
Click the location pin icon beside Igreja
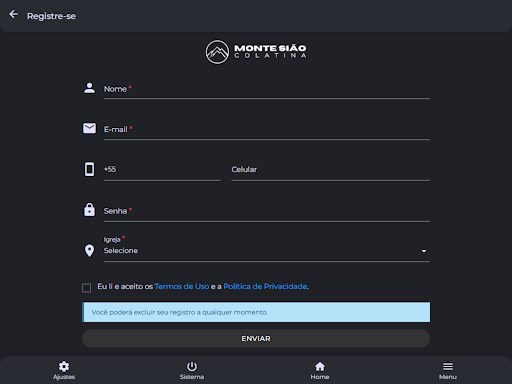point(89,251)
